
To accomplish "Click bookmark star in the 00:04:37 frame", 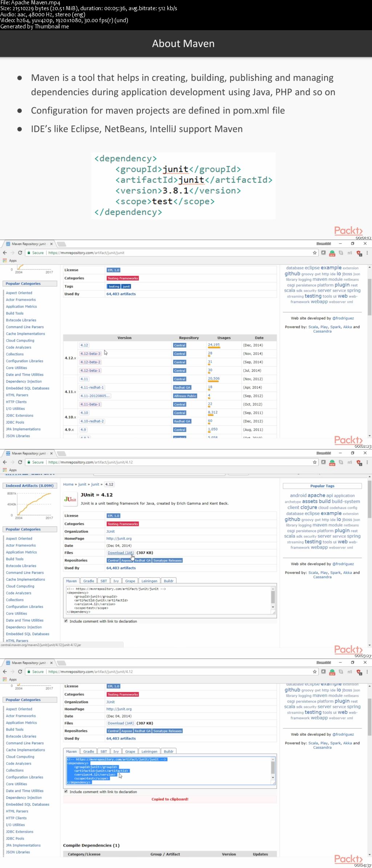I will pos(315,672).
